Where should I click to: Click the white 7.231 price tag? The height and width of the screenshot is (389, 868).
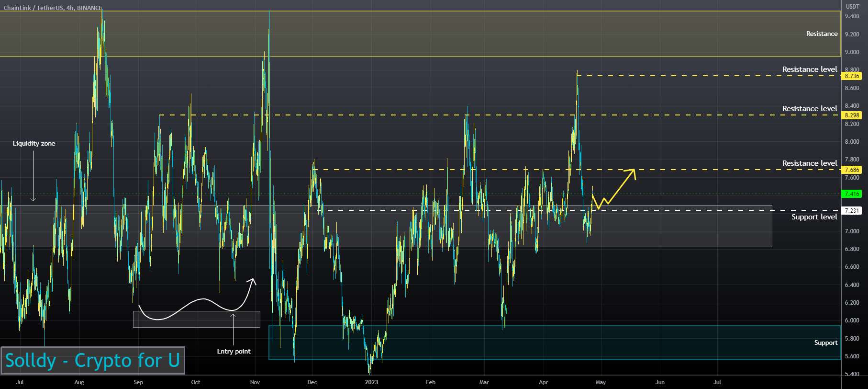pos(852,211)
